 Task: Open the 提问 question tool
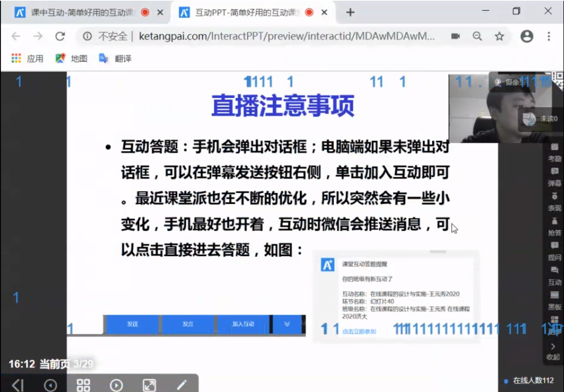pos(554,251)
